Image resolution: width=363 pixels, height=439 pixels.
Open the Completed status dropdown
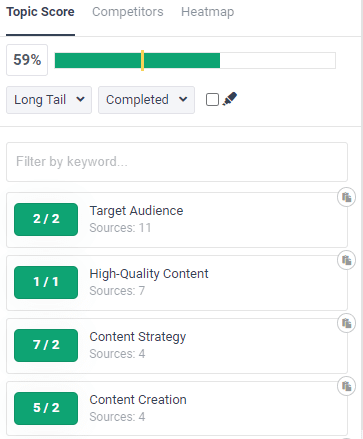point(146,100)
